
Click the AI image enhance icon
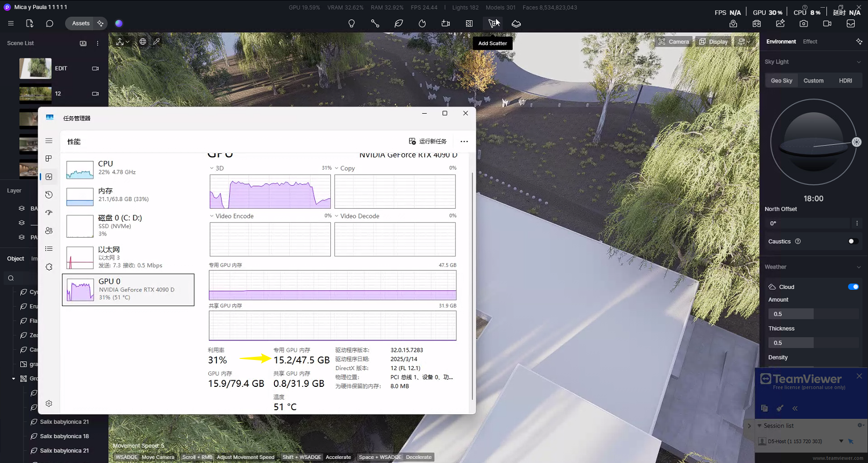pos(780,23)
